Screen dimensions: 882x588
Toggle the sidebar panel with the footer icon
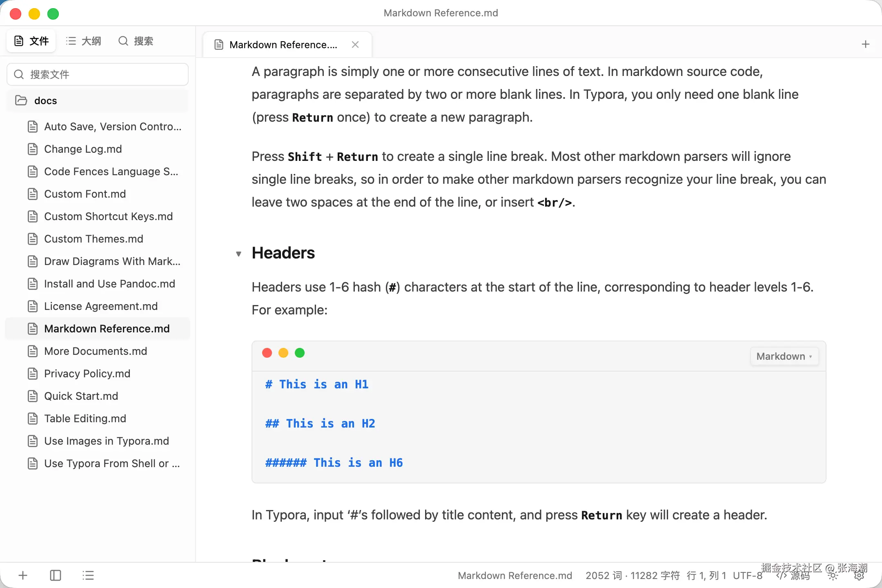56,575
